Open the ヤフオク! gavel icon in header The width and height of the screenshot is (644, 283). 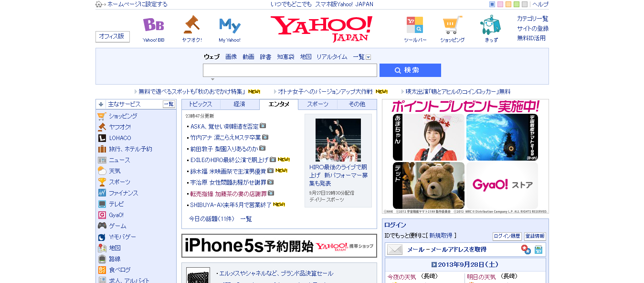tap(191, 25)
